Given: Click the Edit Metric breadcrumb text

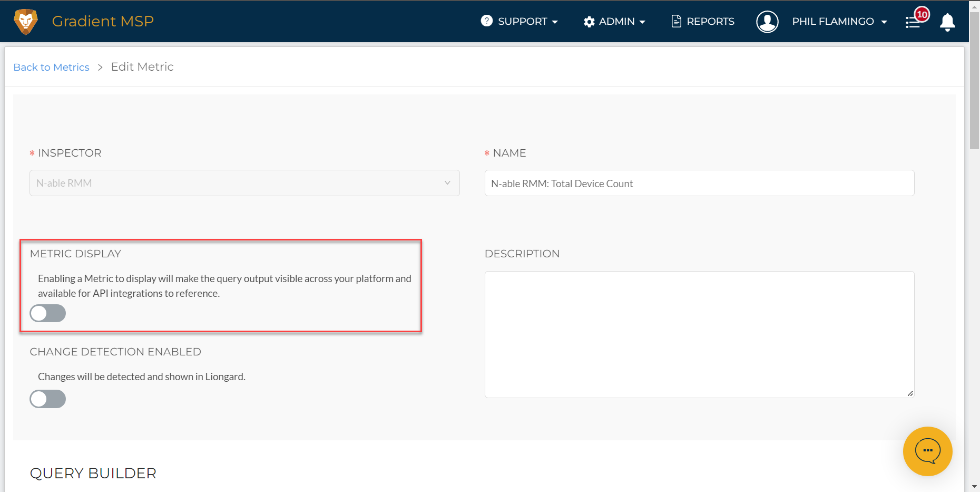Looking at the screenshot, I should pos(142,67).
